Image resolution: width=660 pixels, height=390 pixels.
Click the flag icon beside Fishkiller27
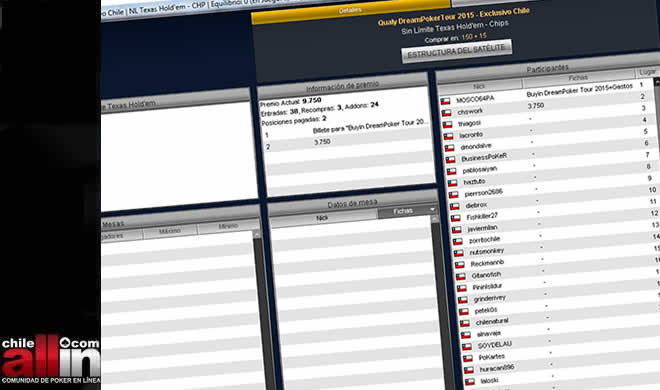(455, 218)
